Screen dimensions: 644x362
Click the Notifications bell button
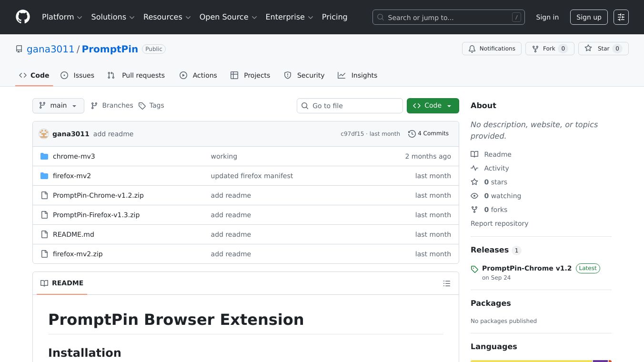(492, 49)
